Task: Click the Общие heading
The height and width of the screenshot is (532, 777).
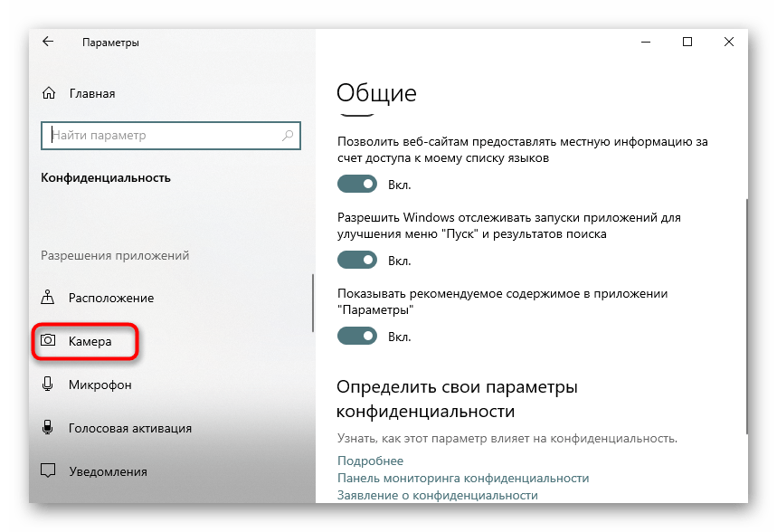Action: point(376,92)
